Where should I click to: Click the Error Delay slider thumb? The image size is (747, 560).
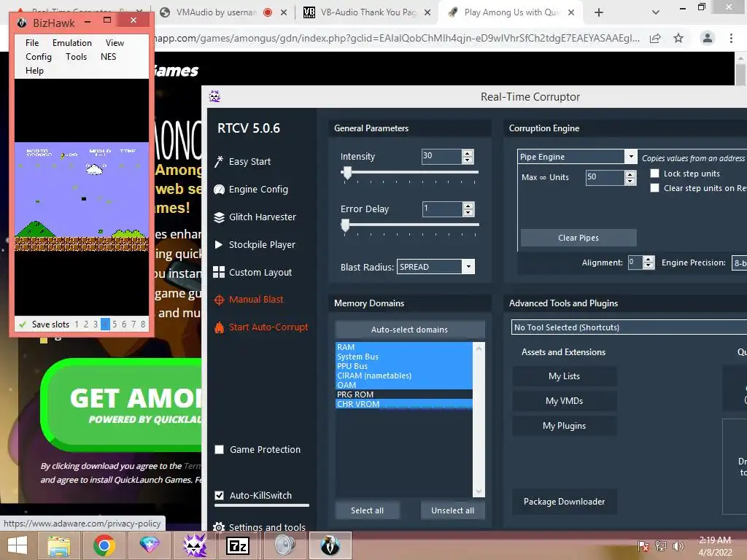tap(345, 226)
